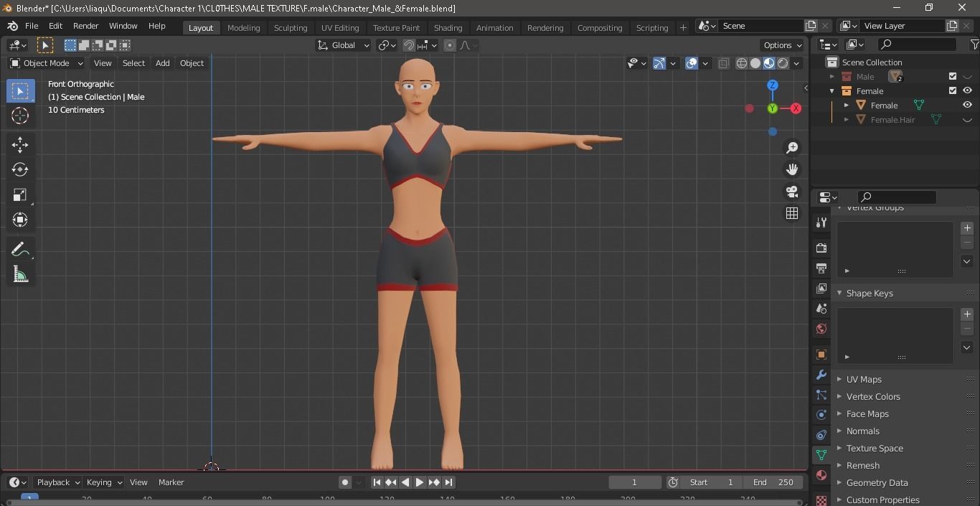Image resolution: width=980 pixels, height=506 pixels.
Task: Hide the Female object with eye icon
Action: pos(967,105)
